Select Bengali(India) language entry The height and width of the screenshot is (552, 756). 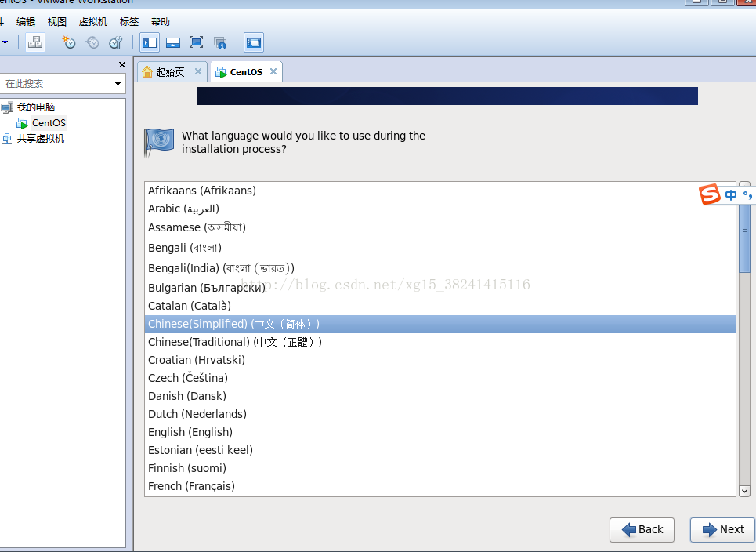440,268
